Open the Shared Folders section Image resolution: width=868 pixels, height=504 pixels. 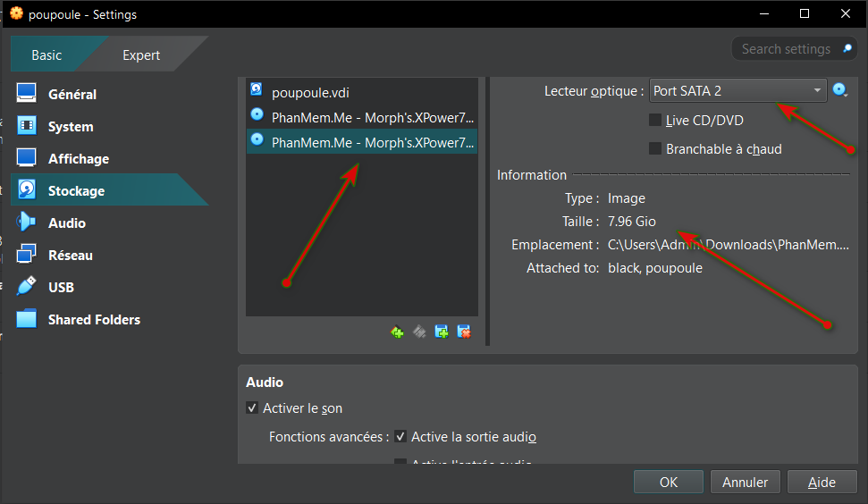93,319
